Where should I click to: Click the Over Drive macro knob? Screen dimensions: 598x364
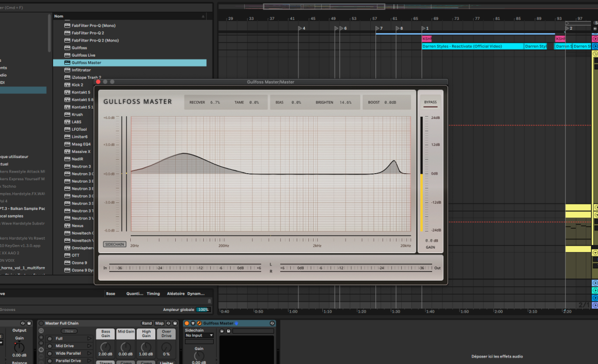pyautogui.click(x=166, y=347)
